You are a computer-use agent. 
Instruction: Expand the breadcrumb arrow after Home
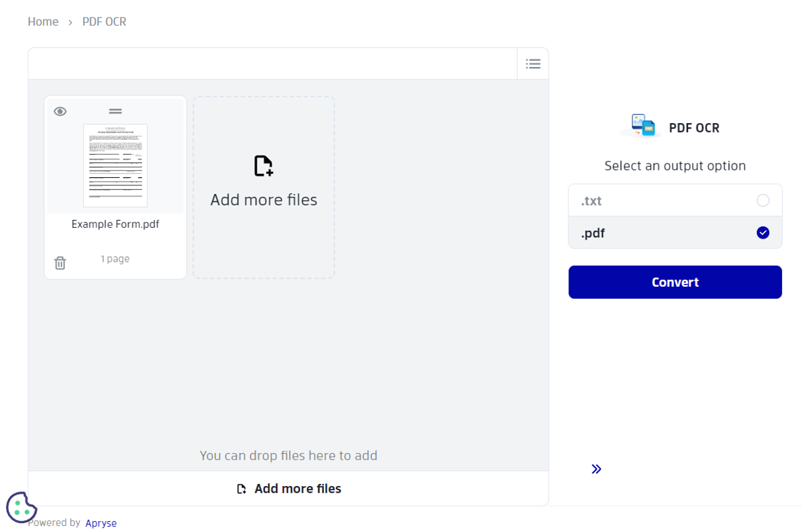[x=70, y=22]
